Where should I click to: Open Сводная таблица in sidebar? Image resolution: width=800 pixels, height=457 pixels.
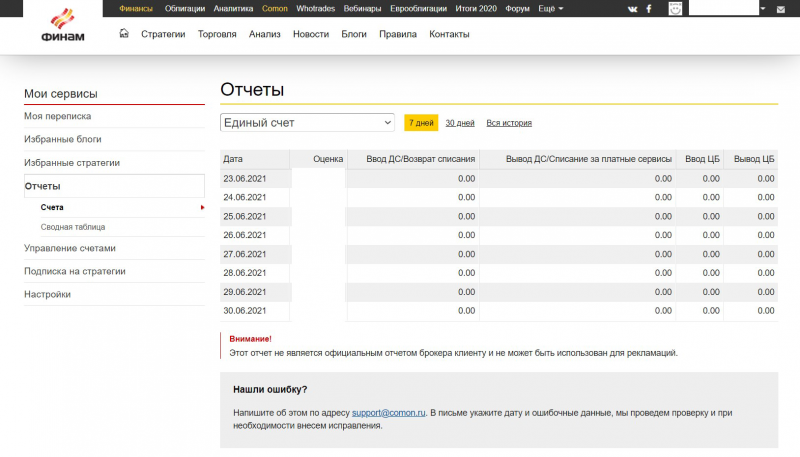[73, 227]
